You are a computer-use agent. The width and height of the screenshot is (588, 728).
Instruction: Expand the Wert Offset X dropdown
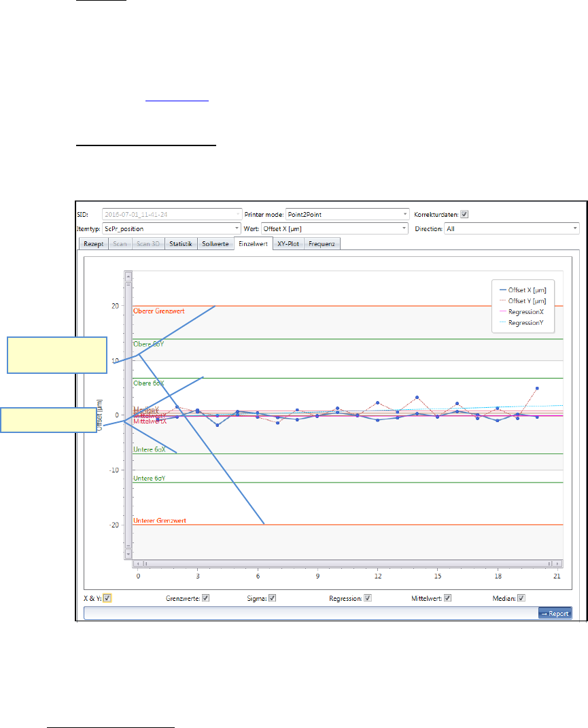point(334,228)
